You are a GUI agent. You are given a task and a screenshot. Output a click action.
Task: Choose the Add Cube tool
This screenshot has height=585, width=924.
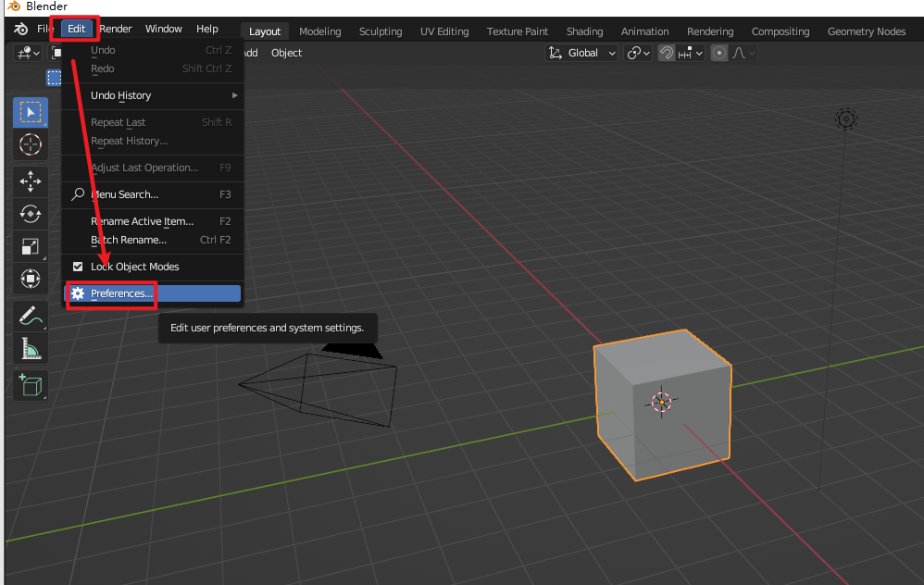[x=31, y=385]
